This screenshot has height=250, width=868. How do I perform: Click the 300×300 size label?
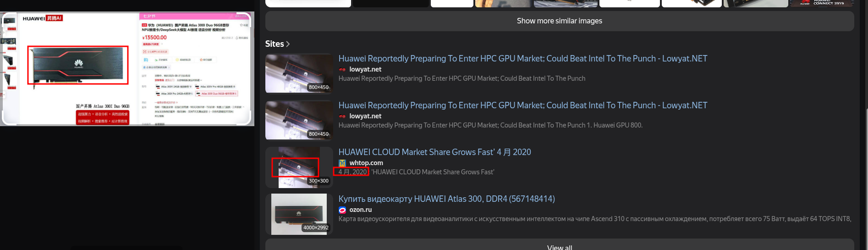[x=319, y=181]
